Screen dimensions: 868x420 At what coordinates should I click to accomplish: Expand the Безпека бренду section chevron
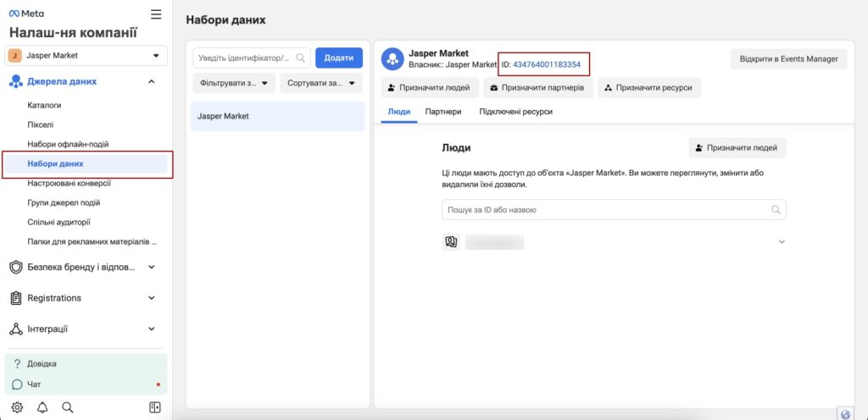coord(151,268)
